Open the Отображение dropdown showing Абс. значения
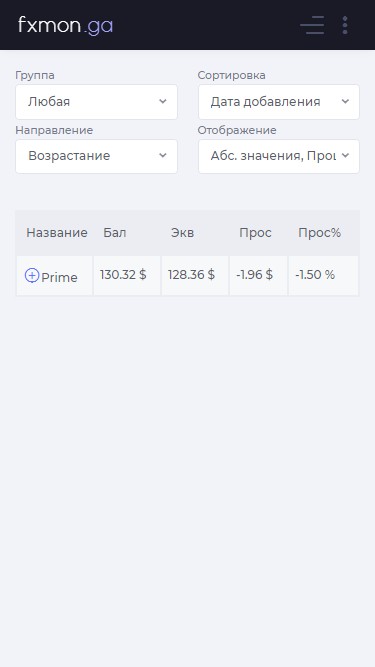 point(279,156)
